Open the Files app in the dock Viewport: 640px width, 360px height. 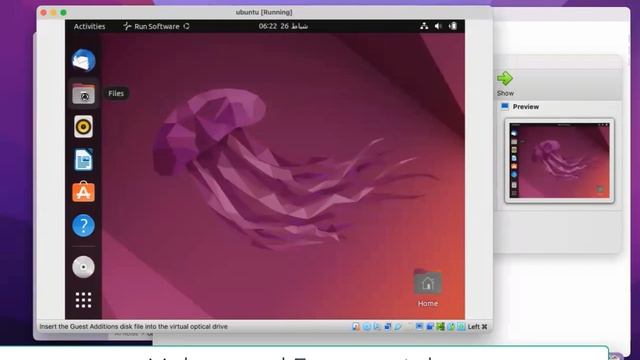pyautogui.click(x=83, y=94)
